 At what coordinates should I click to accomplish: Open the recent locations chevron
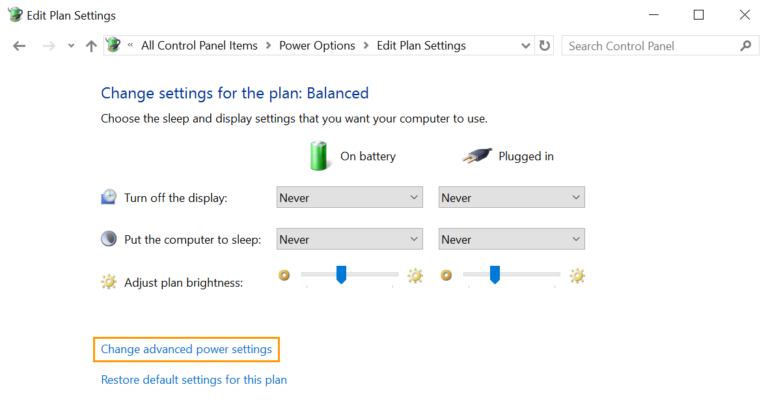(71, 46)
